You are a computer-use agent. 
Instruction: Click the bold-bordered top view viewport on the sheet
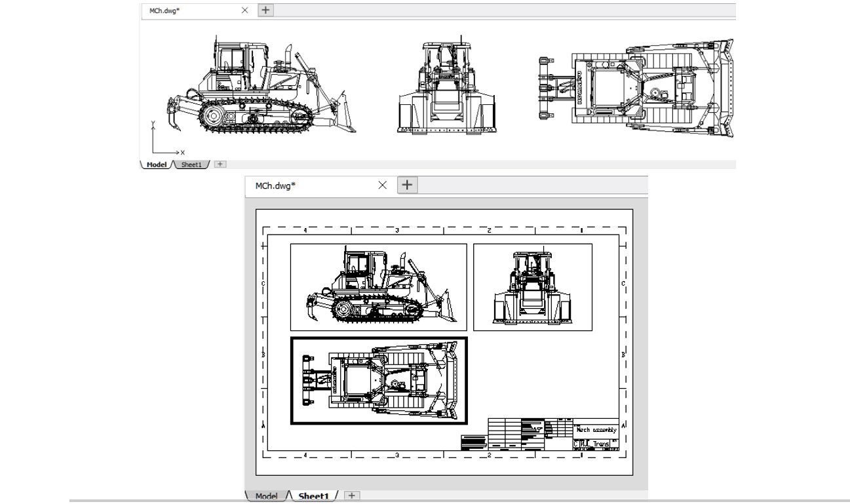[x=378, y=381]
